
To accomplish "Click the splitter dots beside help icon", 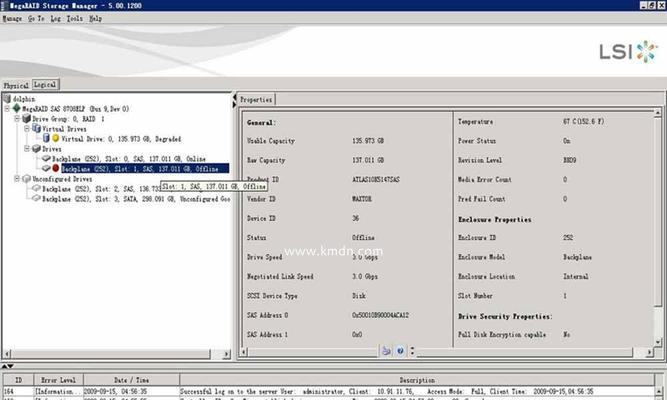I will click(412, 351).
